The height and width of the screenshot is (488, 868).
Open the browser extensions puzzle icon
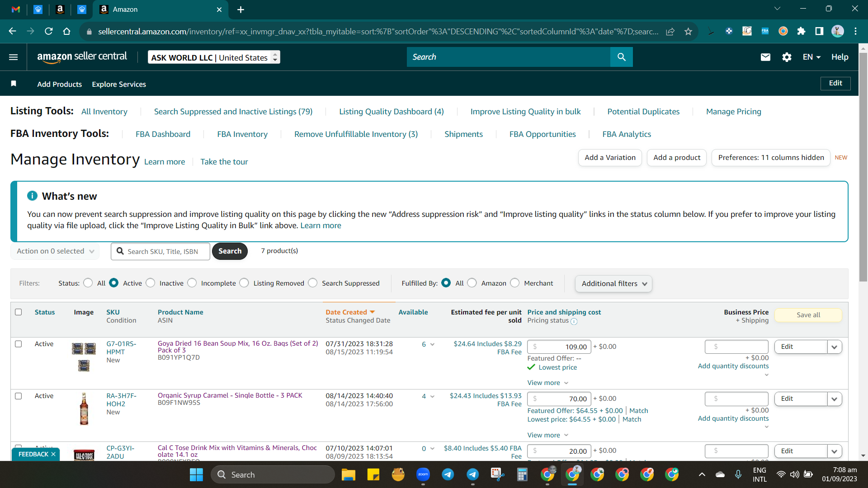pyautogui.click(x=801, y=31)
